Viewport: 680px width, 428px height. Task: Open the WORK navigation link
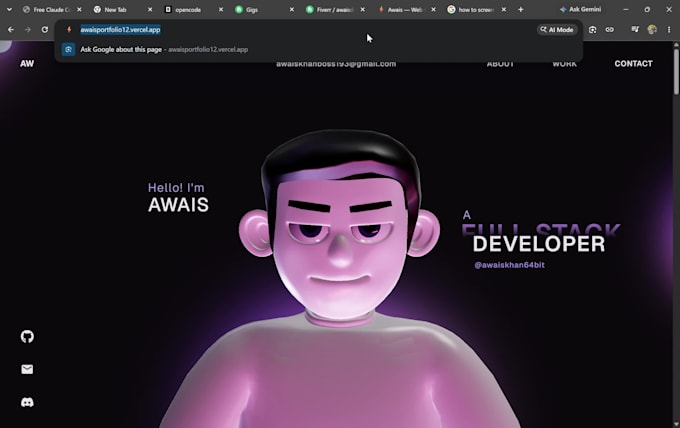564,64
